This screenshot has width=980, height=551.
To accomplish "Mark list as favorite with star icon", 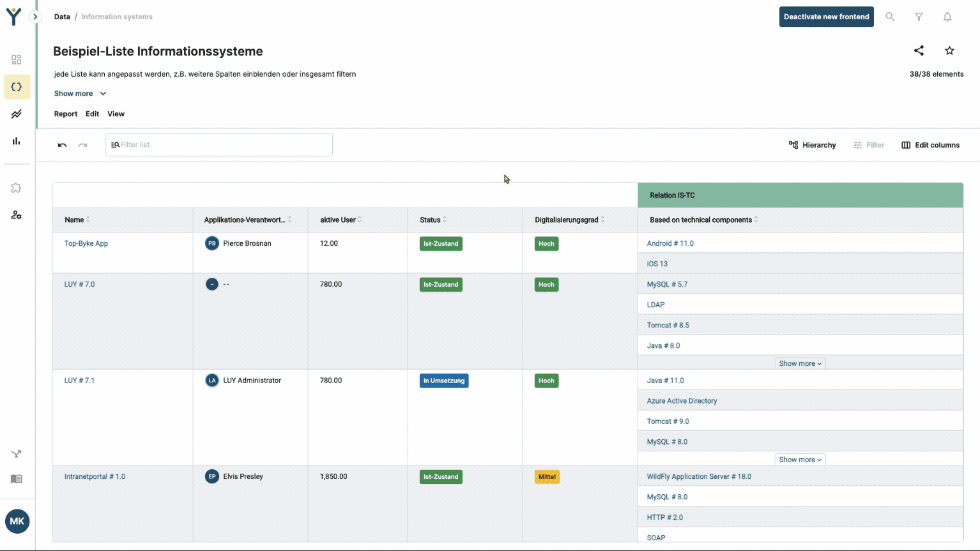I will click(949, 51).
